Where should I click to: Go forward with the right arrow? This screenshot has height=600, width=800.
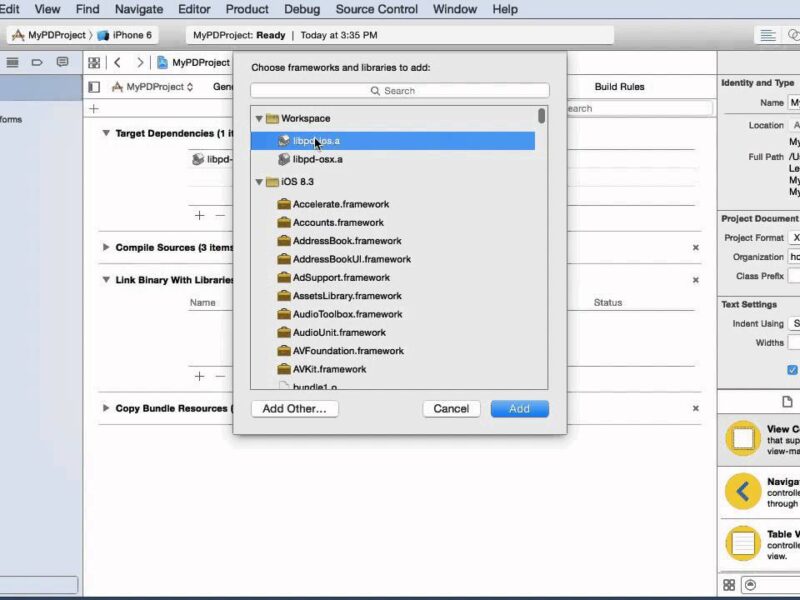click(140, 62)
